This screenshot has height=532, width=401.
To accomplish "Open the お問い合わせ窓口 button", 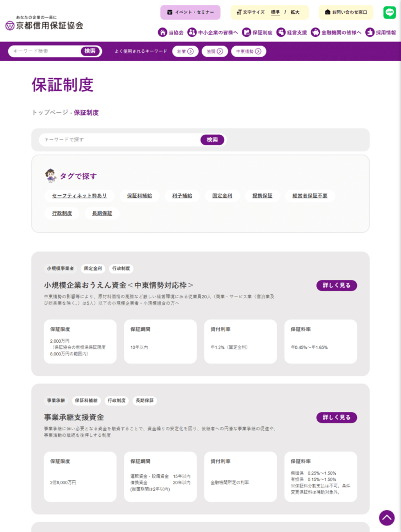I will (x=346, y=12).
